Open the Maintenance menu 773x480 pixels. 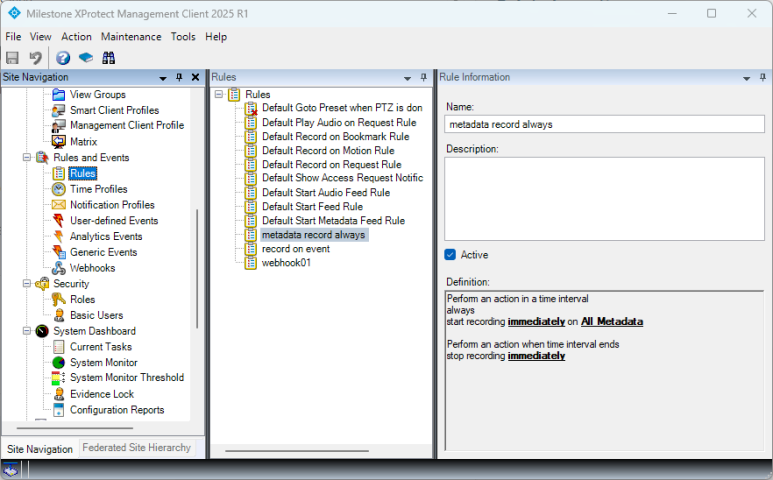pyautogui.click(x=130, y=37)
